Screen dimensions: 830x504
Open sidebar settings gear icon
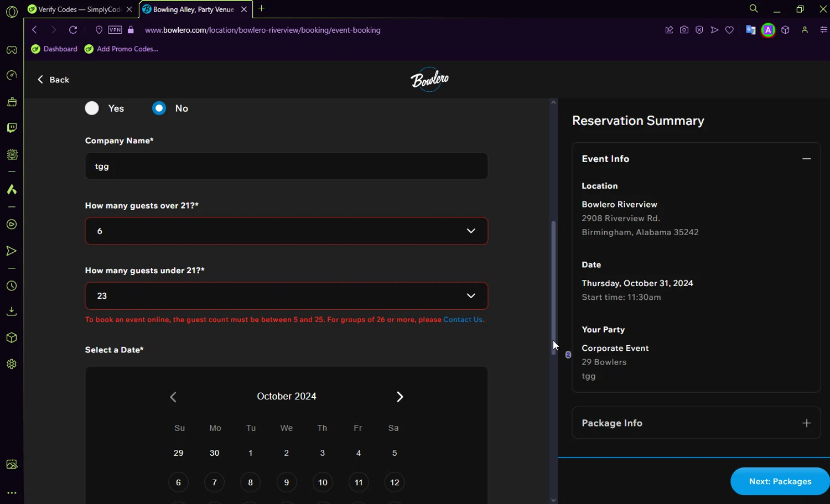12,364
